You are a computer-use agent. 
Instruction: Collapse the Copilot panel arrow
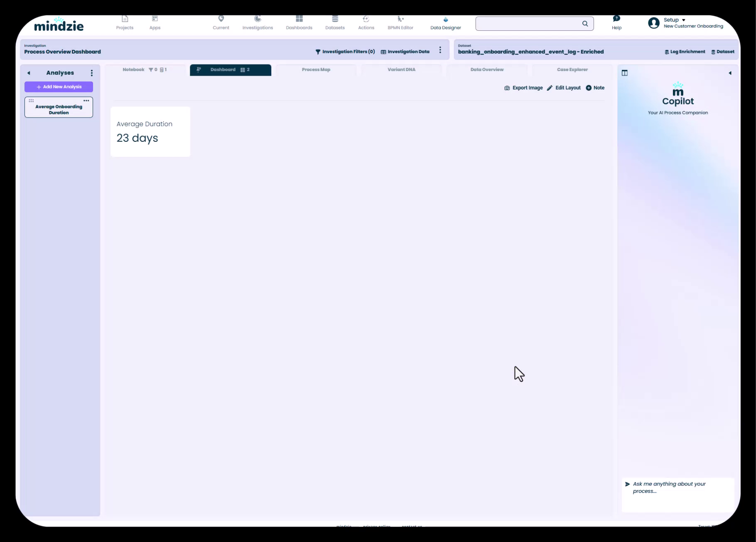(x=730, y=73)
